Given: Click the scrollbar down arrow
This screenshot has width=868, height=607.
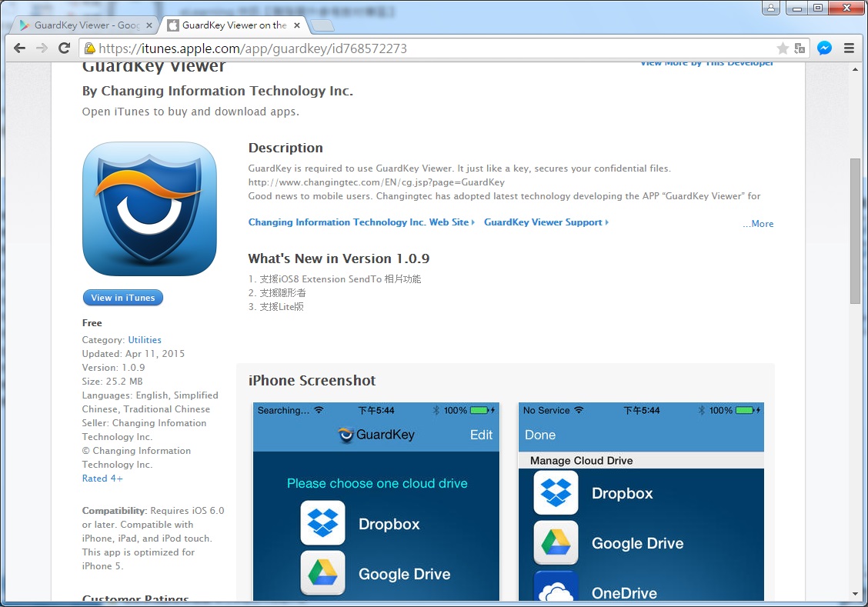Looking at the screenshot, I should coord(855,594).
